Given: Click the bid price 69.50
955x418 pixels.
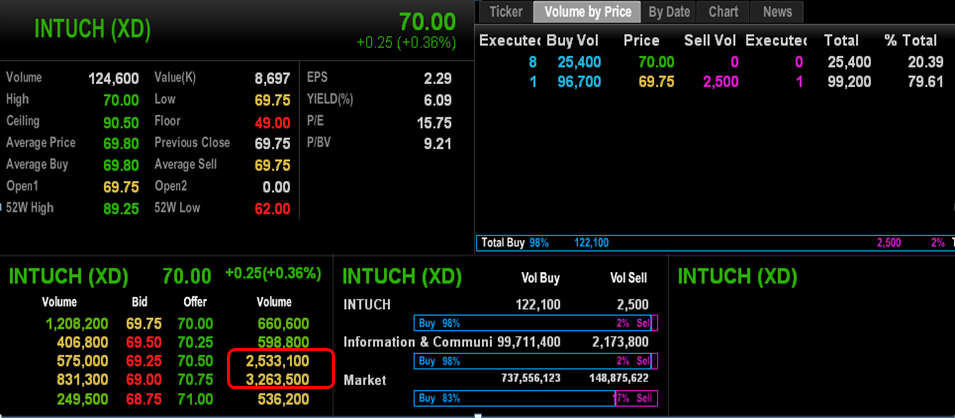Looking at the screenshot, I should click(x=144, y=342).
